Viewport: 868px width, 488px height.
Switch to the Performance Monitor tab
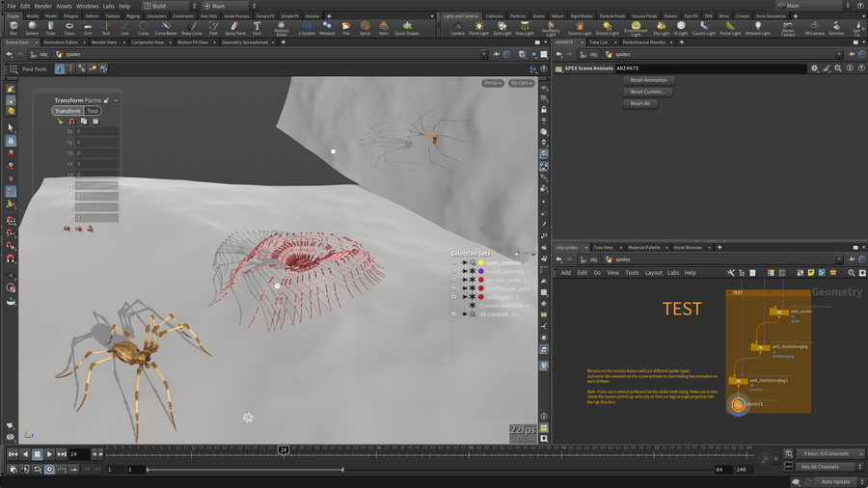[644, 42]
